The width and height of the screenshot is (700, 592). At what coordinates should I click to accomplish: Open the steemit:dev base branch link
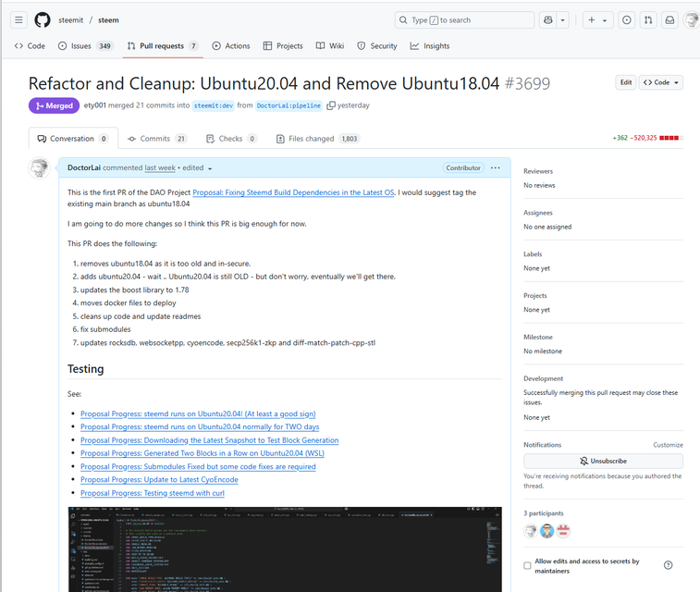point(214,105)
